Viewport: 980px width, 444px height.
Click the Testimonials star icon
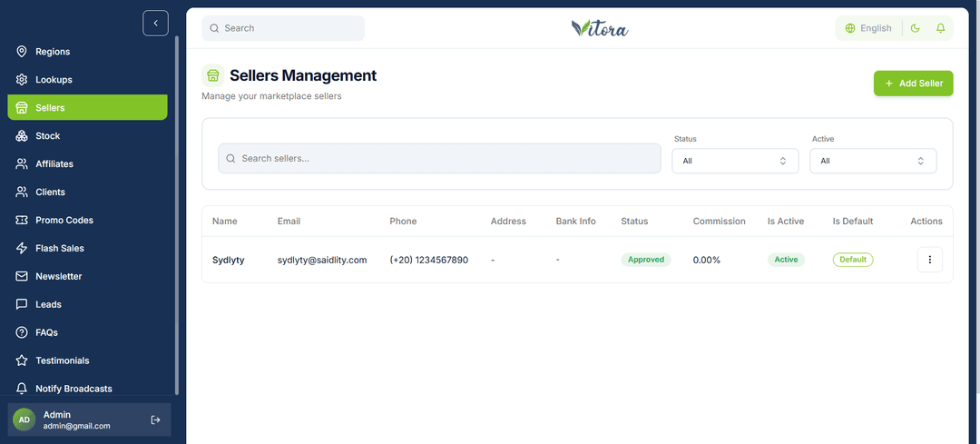tap(22, 360)
